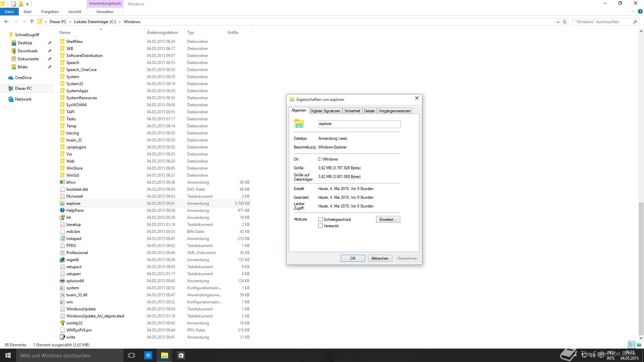The image size is (644, 362).
Task: Switch to the Vorgängerversionen tab
Action: (x=394, y=111)
